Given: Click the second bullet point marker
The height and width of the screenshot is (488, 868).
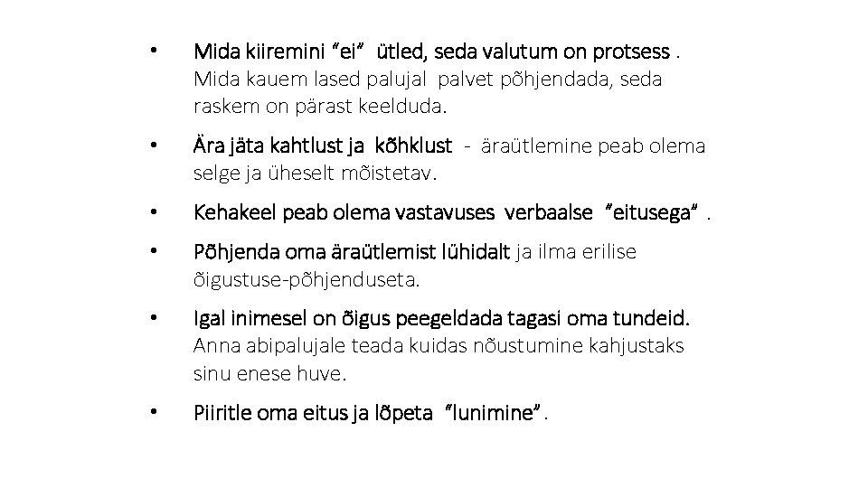Looking at the screenshot, I should [x=155, y=145].
